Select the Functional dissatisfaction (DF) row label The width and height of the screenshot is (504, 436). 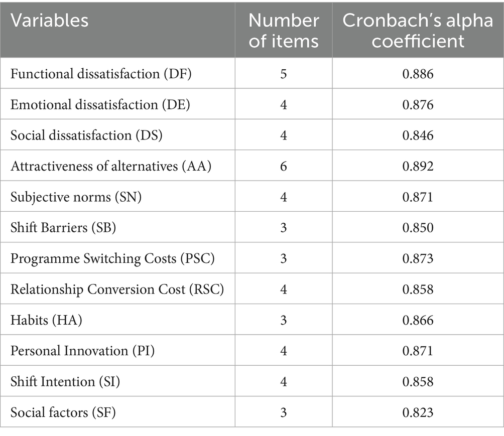[x=101, y=74]
